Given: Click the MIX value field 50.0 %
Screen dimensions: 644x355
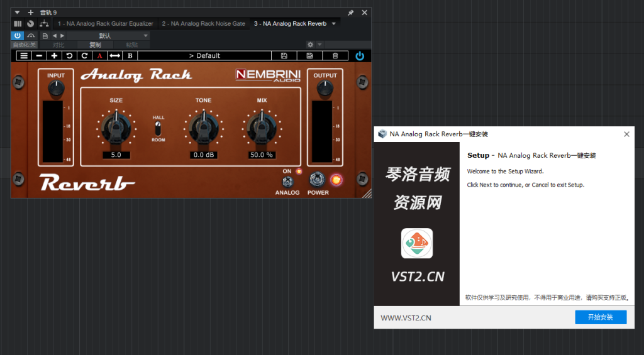Looking at the screenshot, I should point(262,155).
